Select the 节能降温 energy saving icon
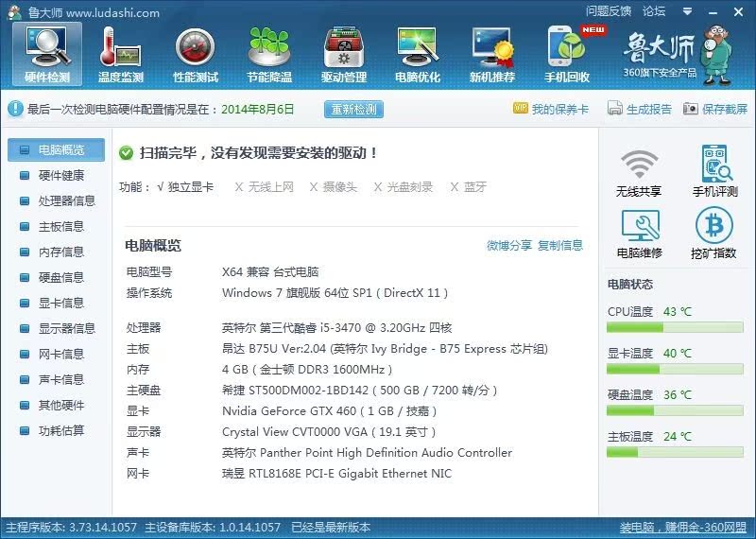756x539 pixels. 269,54
